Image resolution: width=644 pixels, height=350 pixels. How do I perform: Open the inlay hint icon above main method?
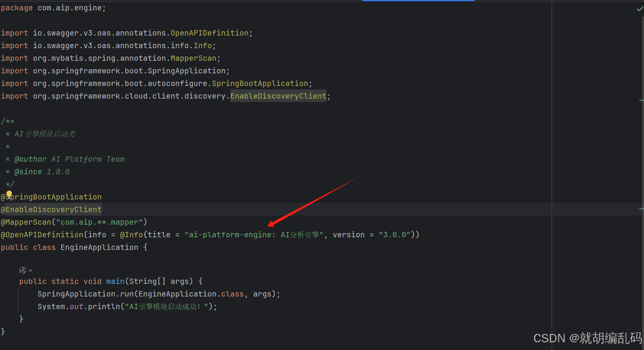[23, 270]
